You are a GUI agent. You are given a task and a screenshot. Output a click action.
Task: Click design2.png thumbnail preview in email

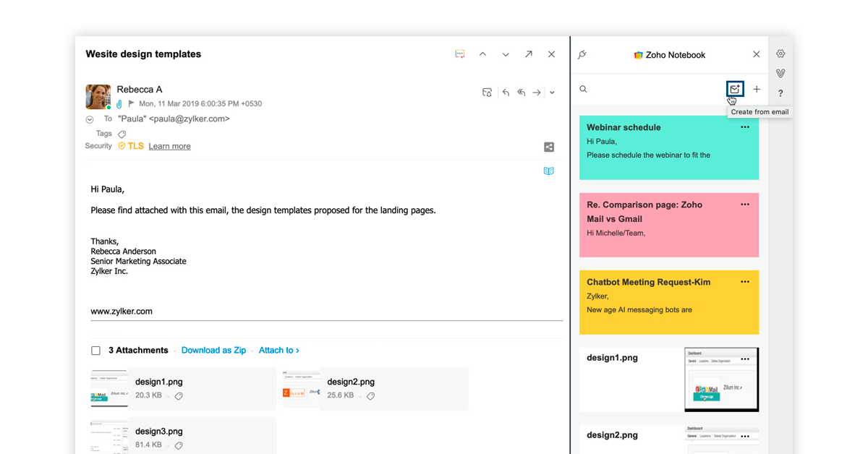pos(302,390)
